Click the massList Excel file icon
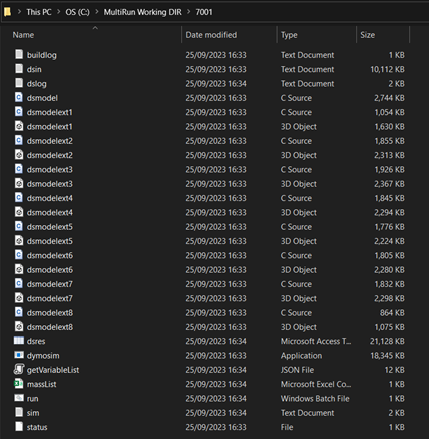This screenshot has width=429, height=439. [19, 384]
